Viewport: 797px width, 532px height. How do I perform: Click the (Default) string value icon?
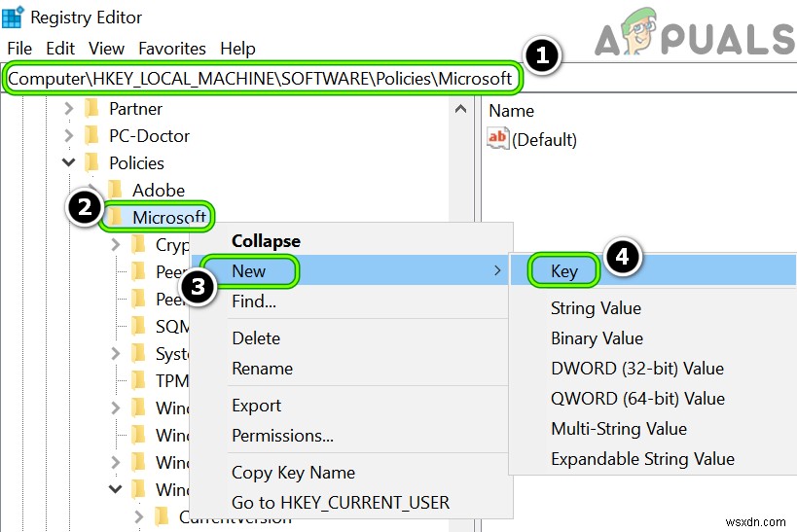click(497, 138)
